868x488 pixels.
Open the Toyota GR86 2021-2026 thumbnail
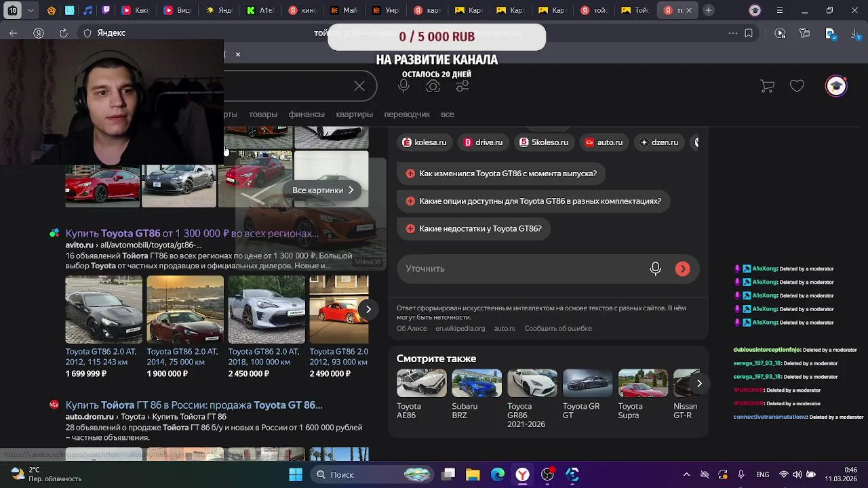[532, 384]
